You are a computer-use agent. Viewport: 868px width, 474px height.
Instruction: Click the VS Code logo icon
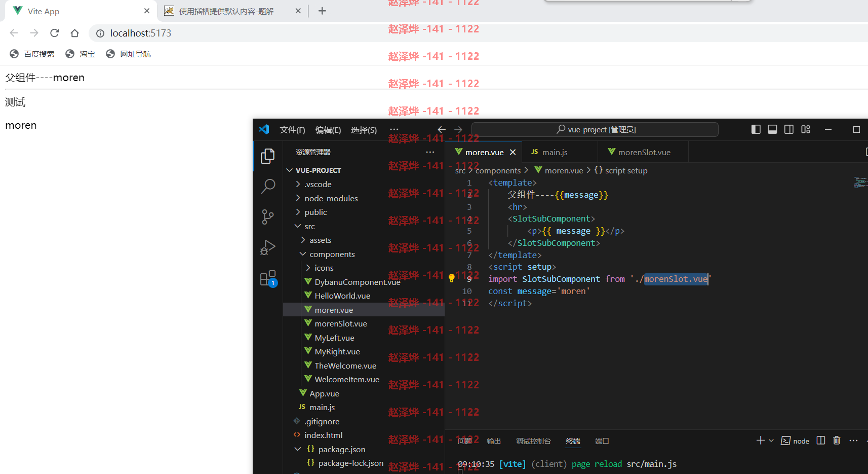pos(264,129)
